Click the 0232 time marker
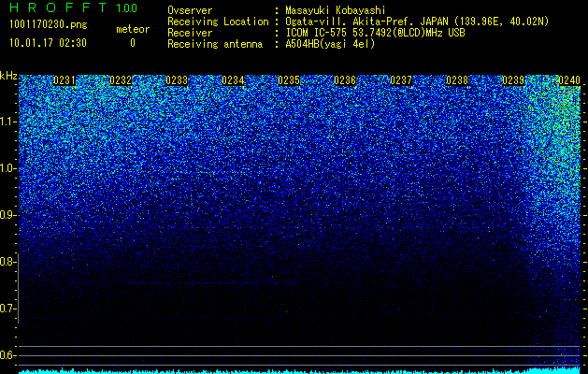Image resolution: width=588 pixels, height=374 pixels. coord(121,80)
